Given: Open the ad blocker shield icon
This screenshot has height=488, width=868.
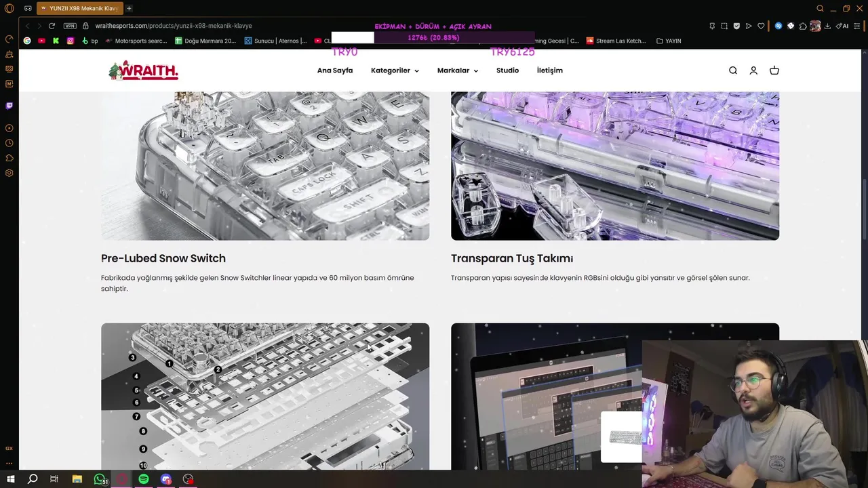Looking at the screenshot, I should [x=736, y=26].
